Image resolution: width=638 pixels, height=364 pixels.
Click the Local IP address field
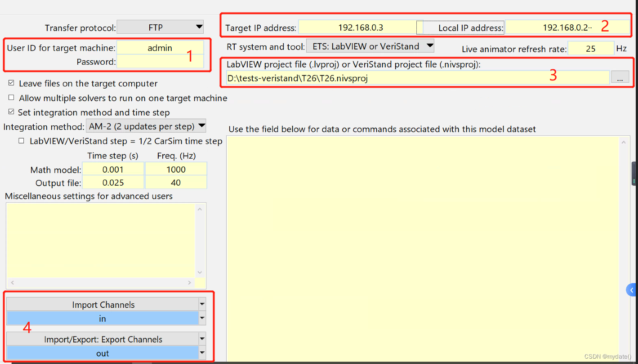point(567,27)
